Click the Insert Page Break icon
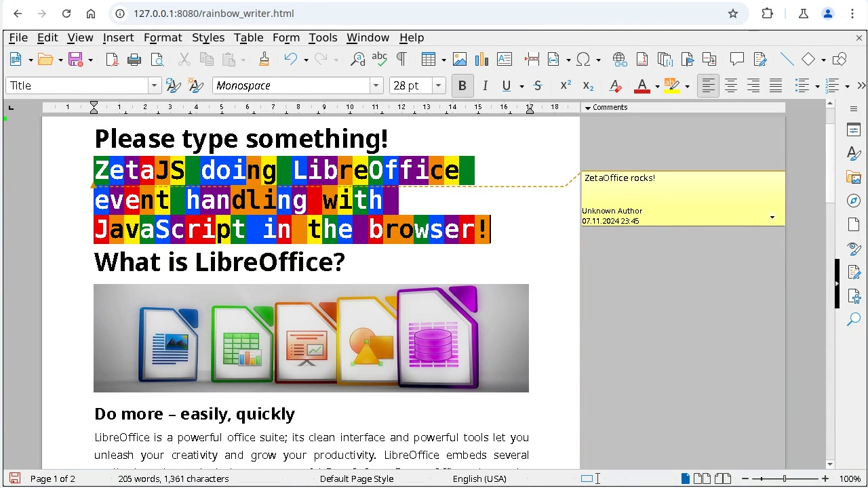 [x=532, y=60]
